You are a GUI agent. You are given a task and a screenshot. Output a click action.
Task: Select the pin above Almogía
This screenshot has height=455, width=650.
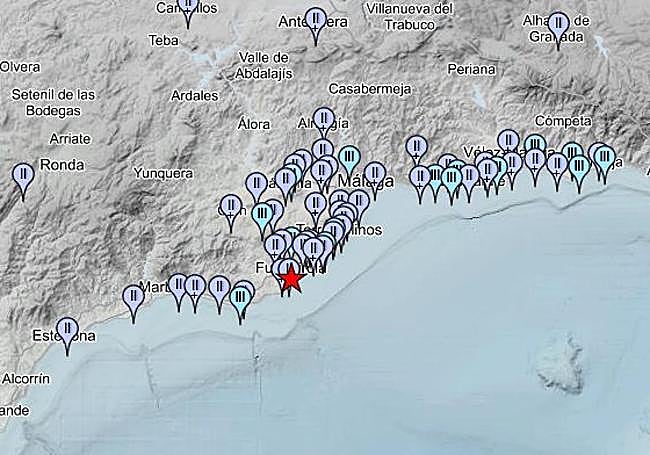click(323, 120)
